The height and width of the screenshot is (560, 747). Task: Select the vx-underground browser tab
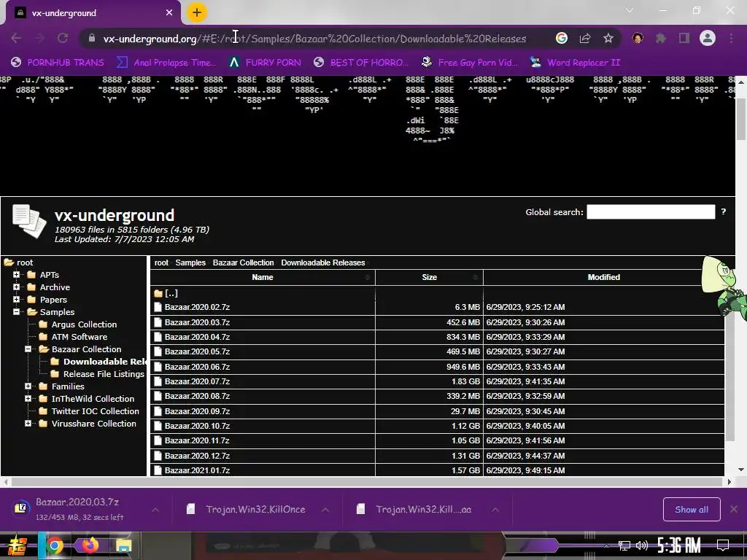(93, 13)
